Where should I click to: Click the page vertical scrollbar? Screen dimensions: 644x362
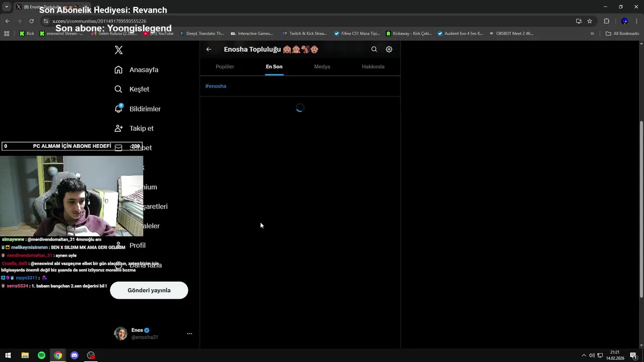pyautogui.click(x=640, y=209)
